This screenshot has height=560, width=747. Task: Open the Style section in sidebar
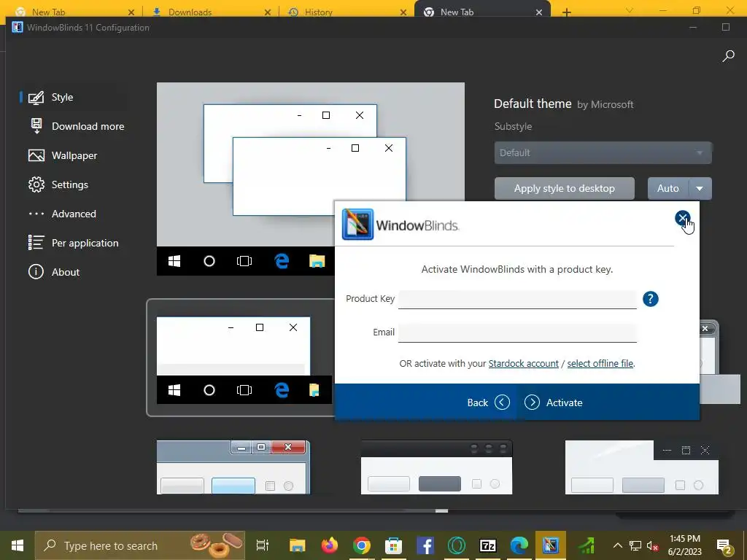coord(63,97)
